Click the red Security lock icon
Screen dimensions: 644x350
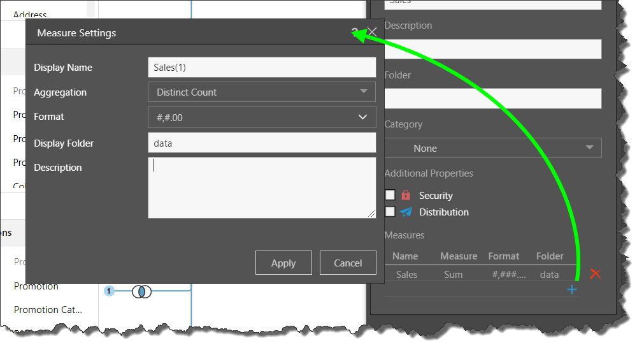pos(406,196)
